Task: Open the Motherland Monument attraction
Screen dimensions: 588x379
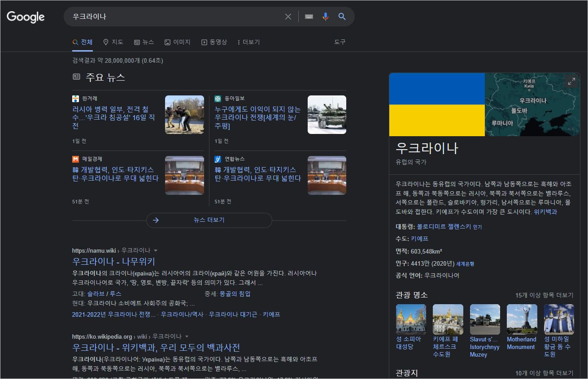Action: (x=522, y=327)
